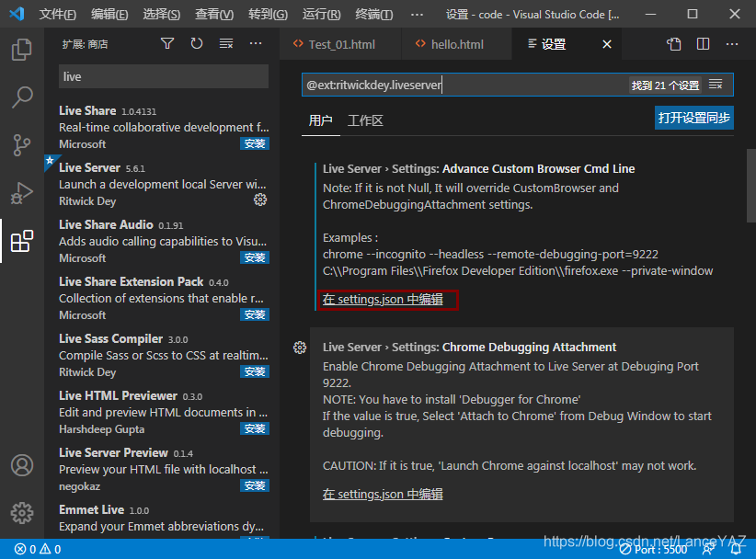
Task: Open the 查看(V) menu
Action: coord(214,15)
